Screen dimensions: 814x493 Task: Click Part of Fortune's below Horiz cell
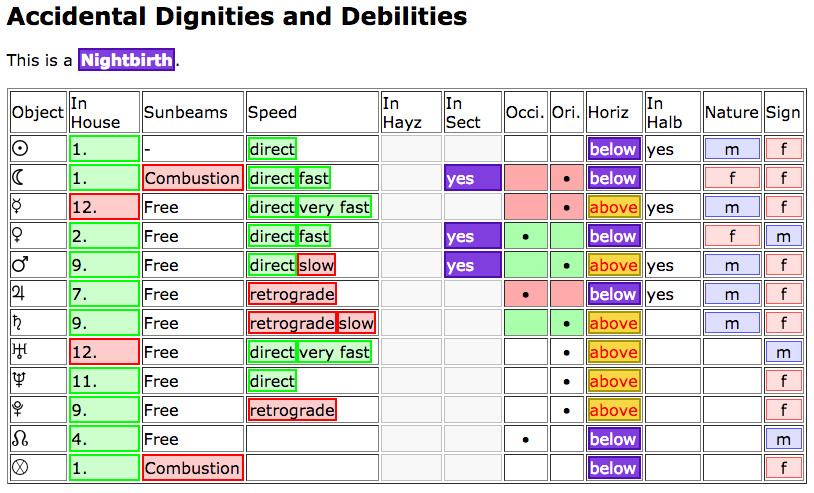coord(614,468)
